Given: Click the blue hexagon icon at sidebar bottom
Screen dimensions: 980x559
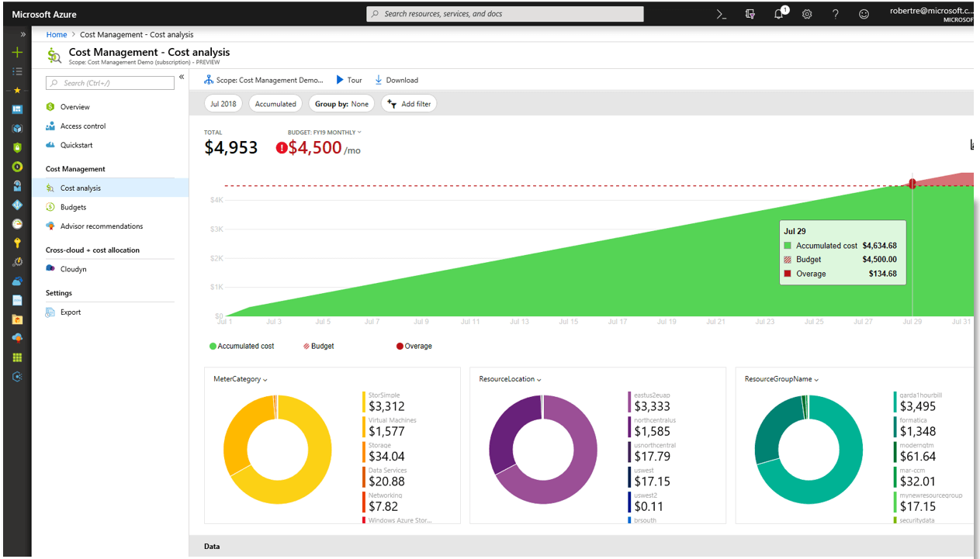Looking at the screenshot, I should [x=17, y=377].
